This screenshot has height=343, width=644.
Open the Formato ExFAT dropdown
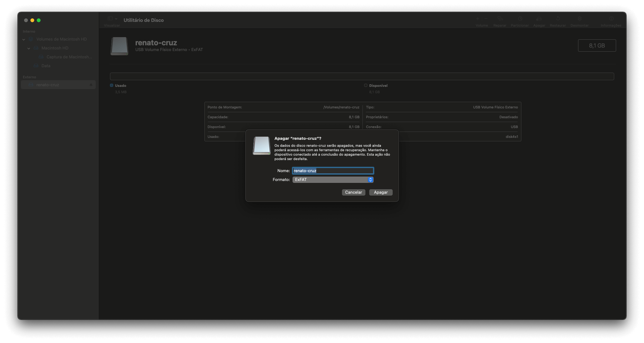[x=333, y=180]
